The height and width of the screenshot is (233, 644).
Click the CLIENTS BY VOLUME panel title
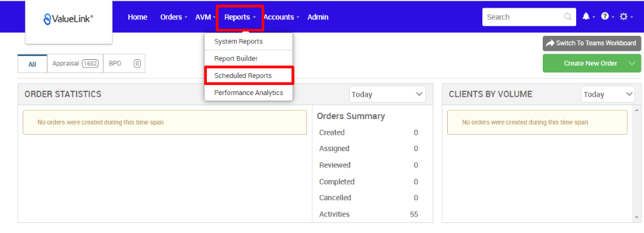(x=491, y=94)
